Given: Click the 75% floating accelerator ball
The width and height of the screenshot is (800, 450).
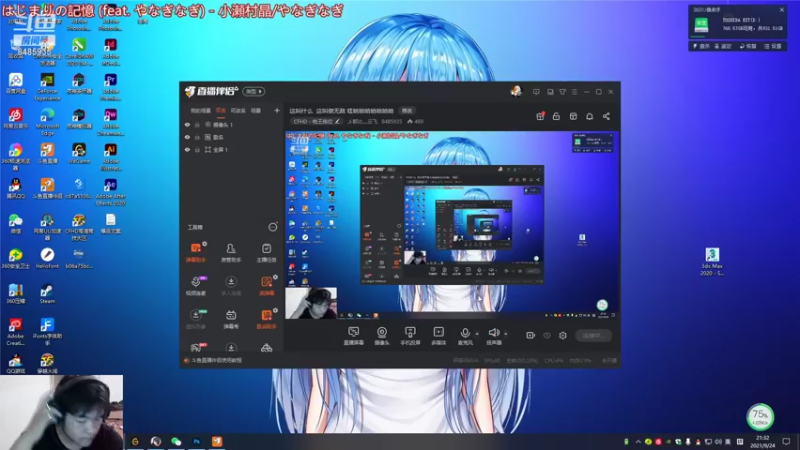Looking at the screenshot, I should coord(760,416).
